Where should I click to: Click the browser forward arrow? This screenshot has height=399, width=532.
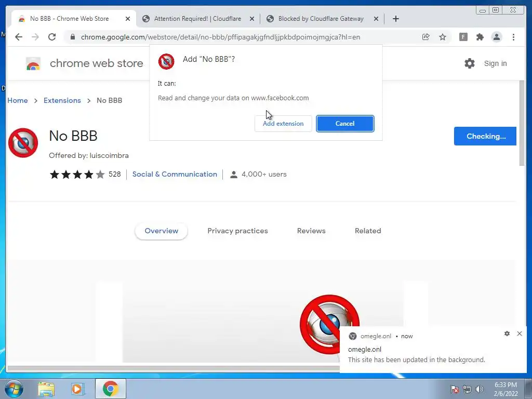[35, 37]
